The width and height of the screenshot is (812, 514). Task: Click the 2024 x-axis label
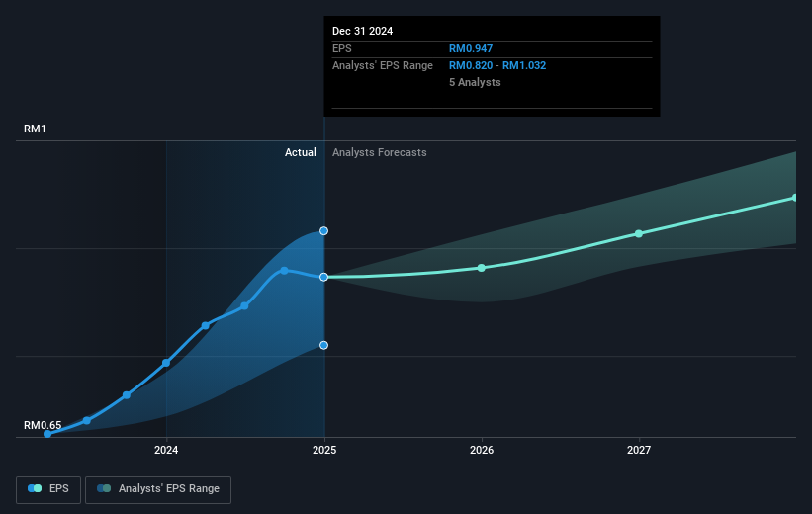pyautogui.click(x=166, y=450)
